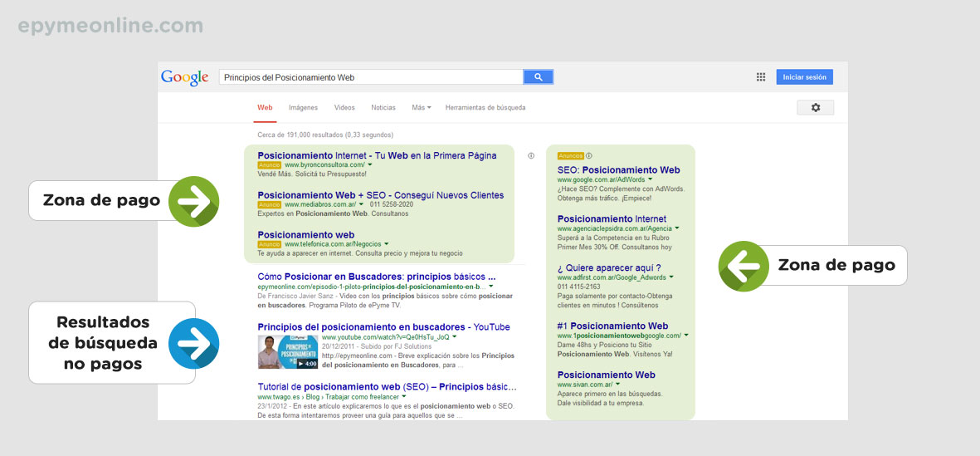Expand the arrow beside the youtube.com/watch URL
The height and width of the screenshot is (456, 980).
(x=455, y=337)
